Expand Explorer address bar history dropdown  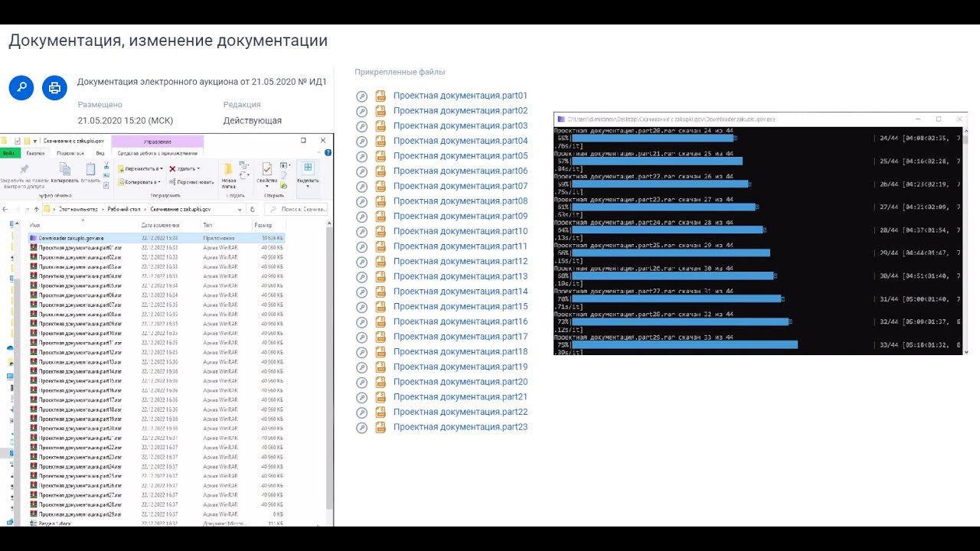point(240,209)
